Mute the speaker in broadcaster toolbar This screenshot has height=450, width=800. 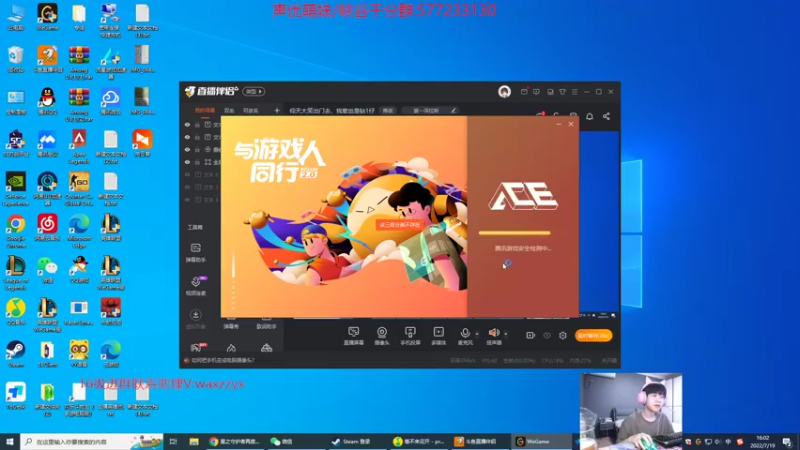[493, 336]
